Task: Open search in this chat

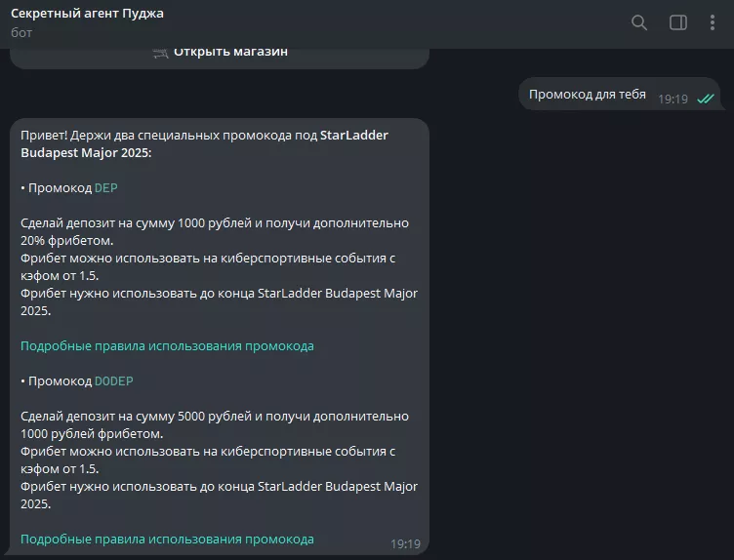Action: coord(639,22)
